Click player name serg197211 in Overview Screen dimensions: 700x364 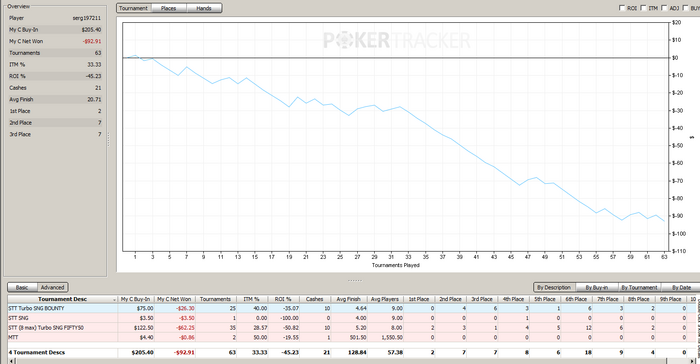click(x=87, y=18)
